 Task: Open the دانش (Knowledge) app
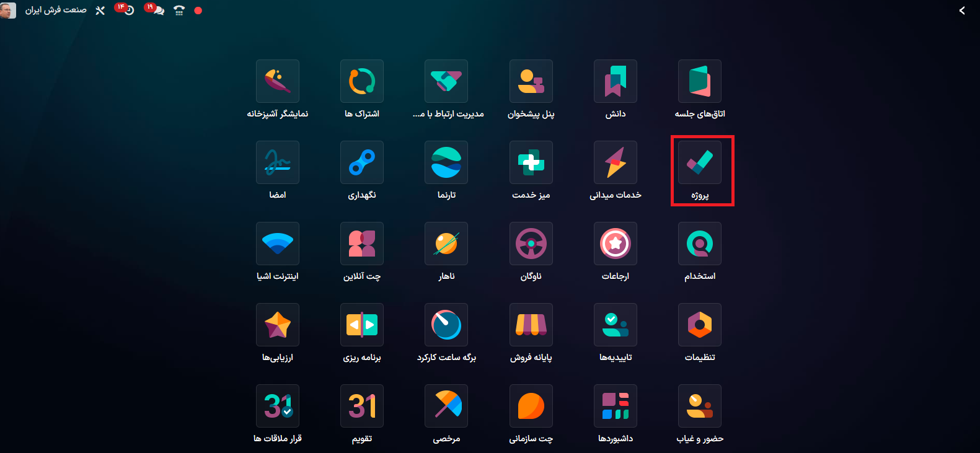pyautogui.click(x=615, y=81)
